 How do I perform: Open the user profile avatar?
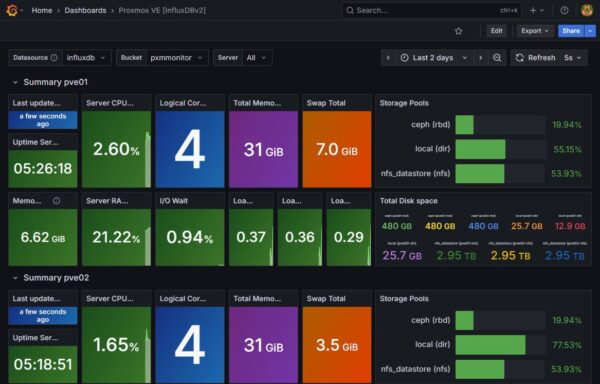point(587,10)
